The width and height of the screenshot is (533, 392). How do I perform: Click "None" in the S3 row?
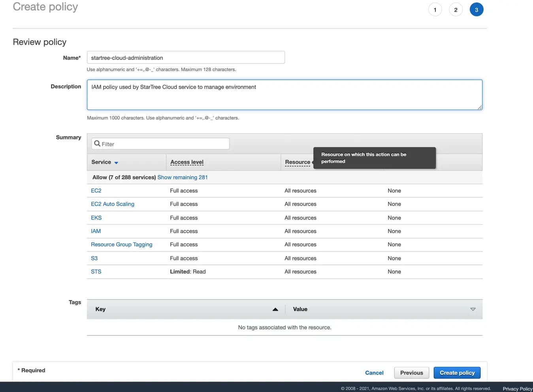pyautogui.click(x=394, y=258)
